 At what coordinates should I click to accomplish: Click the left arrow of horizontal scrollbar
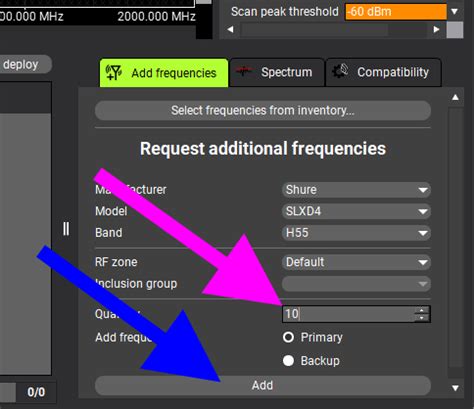pyautogui.click(x=230, y=30)
